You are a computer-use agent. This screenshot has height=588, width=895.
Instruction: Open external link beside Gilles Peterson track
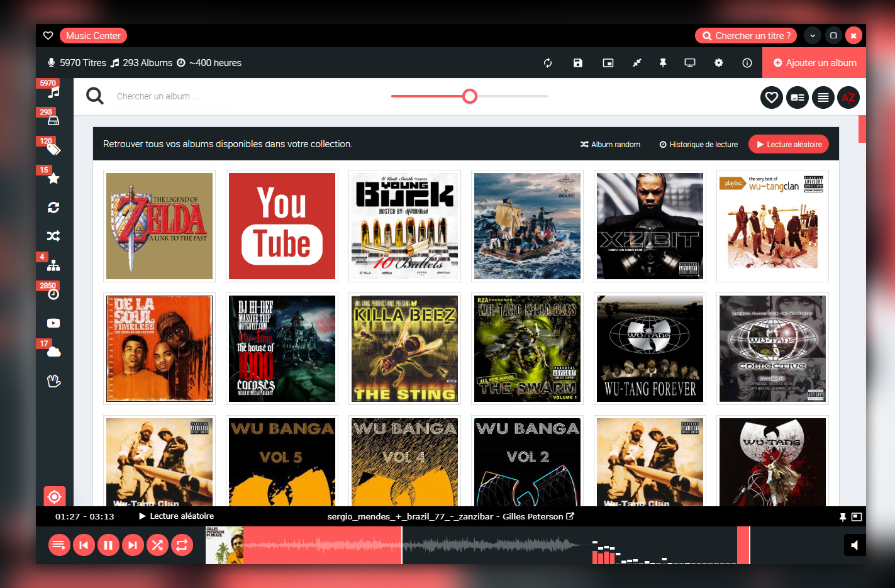570,516
